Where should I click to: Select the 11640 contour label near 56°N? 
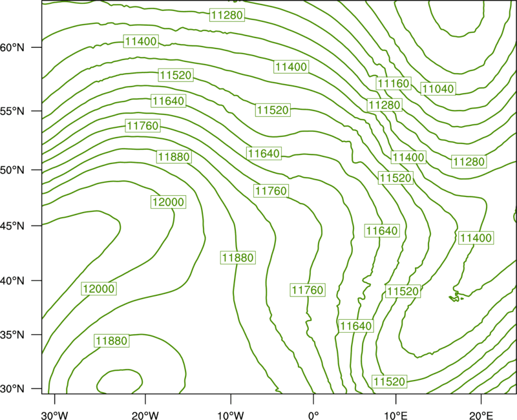(x=168, y=101)
